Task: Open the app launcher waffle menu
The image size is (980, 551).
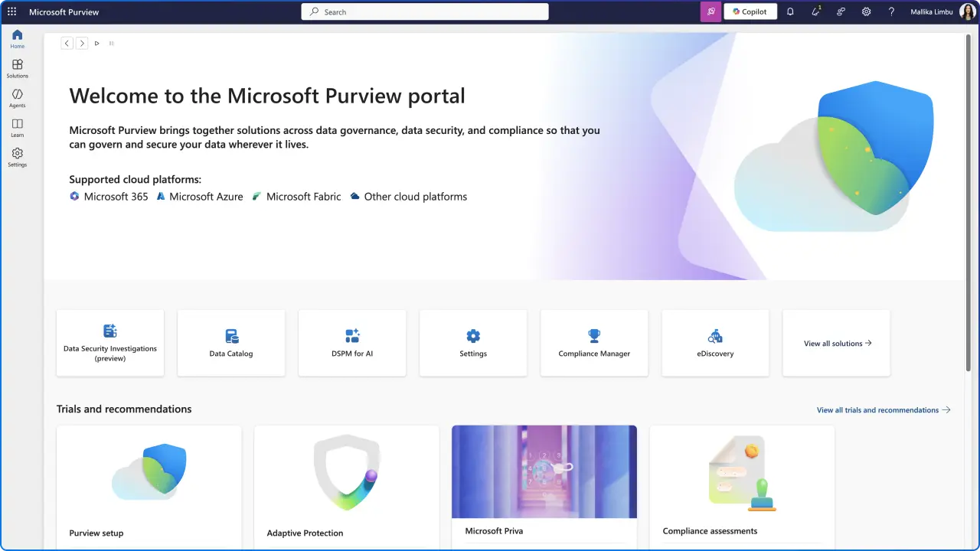Action: point(11,11)
